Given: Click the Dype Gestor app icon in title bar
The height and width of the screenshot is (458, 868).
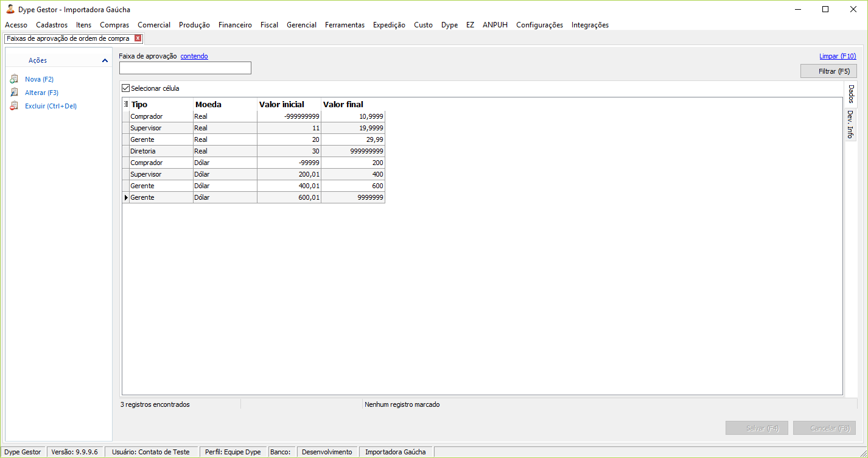Looking at the screenshot, I should (x=10, y=9).
